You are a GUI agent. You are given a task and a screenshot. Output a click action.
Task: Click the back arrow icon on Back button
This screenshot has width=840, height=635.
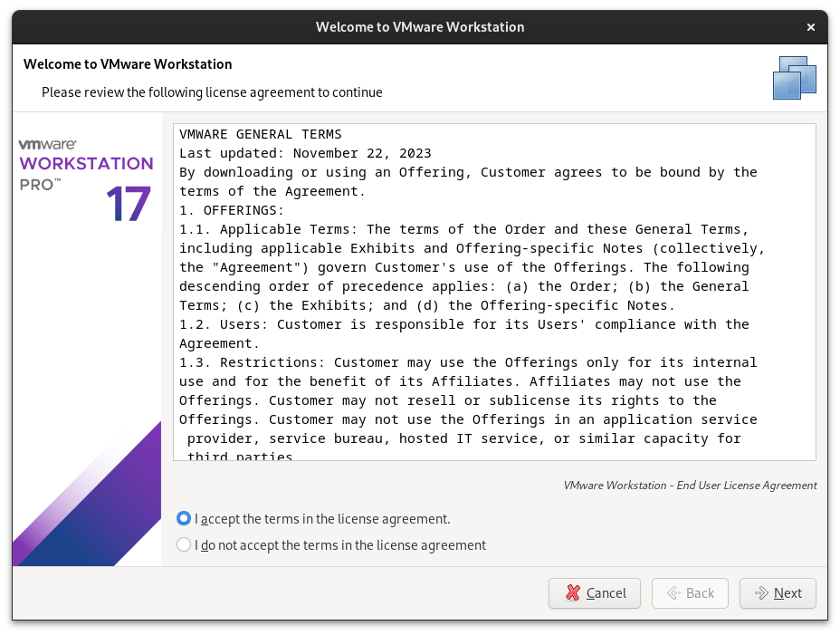coord(673,593)
